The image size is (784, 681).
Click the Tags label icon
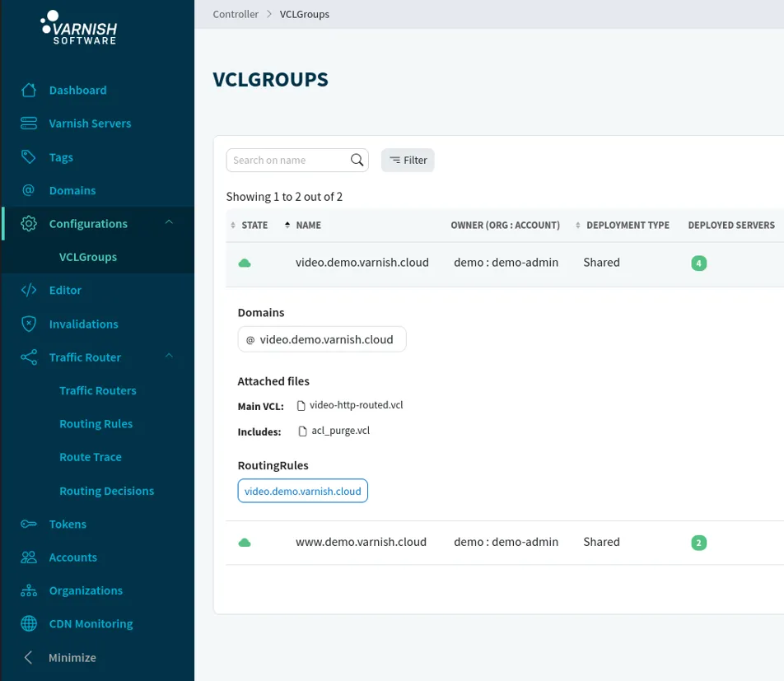(29, 157)
